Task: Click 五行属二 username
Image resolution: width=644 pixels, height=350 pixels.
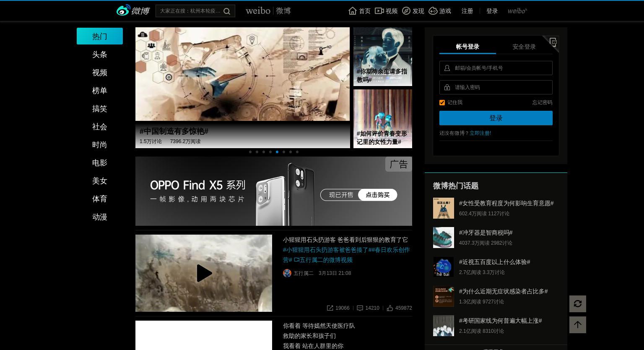Action: (304, 273)
